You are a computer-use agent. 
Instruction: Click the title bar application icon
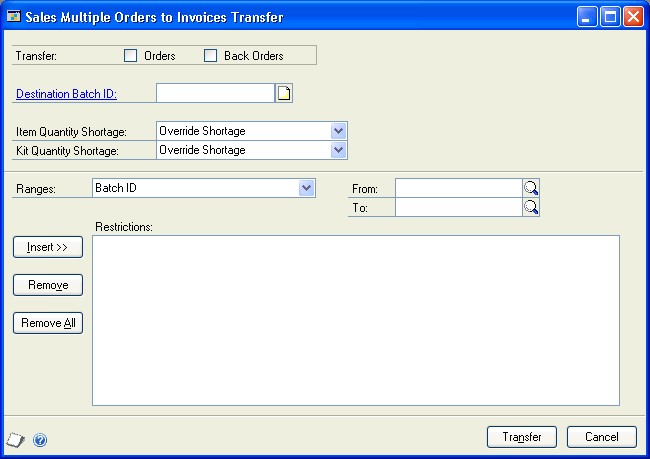(x=13, y=16)
